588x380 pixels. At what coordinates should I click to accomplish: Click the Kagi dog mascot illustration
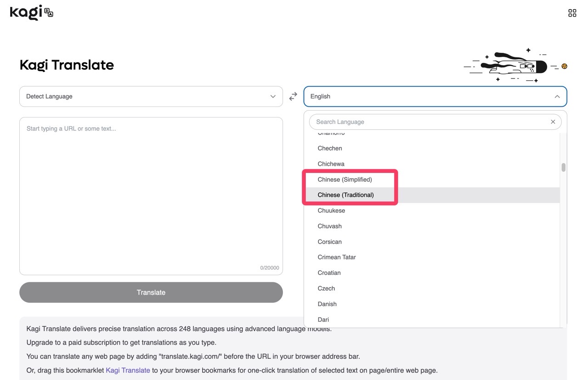[x=515, y=66]
